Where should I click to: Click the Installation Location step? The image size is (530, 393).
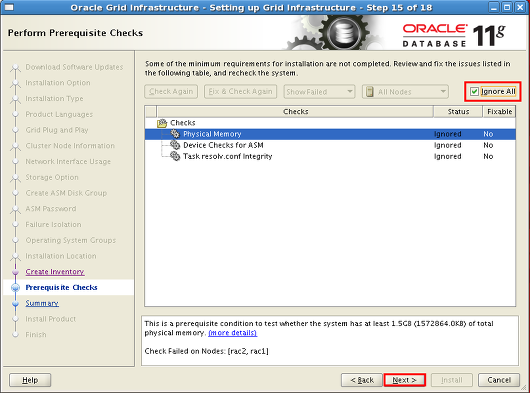(61, 256)
